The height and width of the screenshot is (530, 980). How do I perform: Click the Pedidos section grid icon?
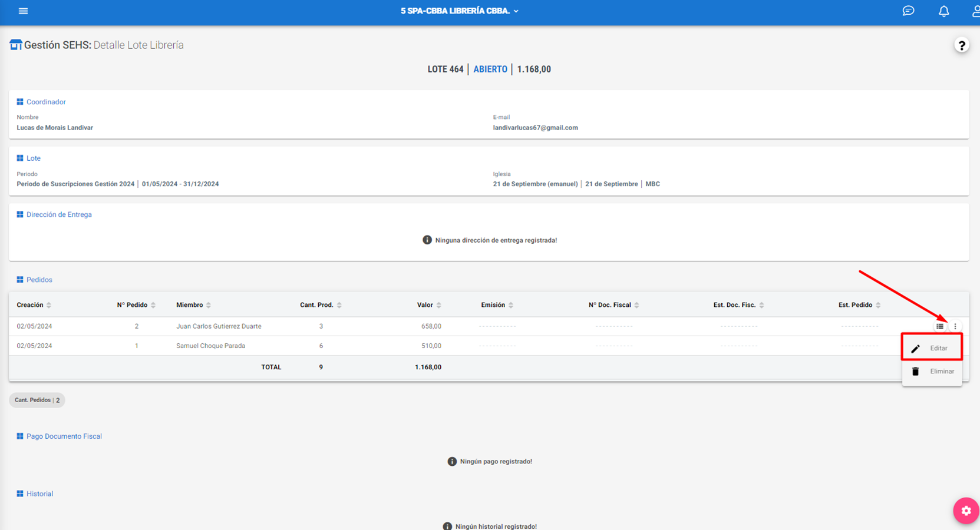[x=20, y=280]
